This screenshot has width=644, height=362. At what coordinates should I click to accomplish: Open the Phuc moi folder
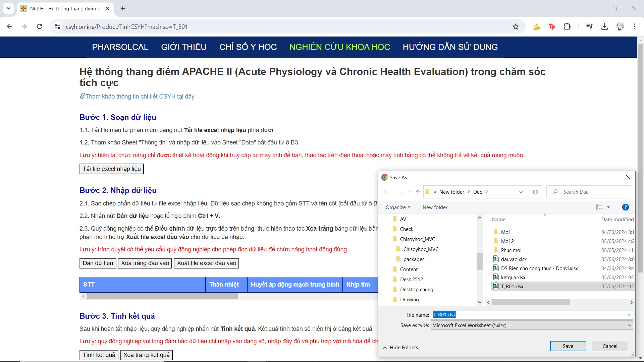point(511,250)
